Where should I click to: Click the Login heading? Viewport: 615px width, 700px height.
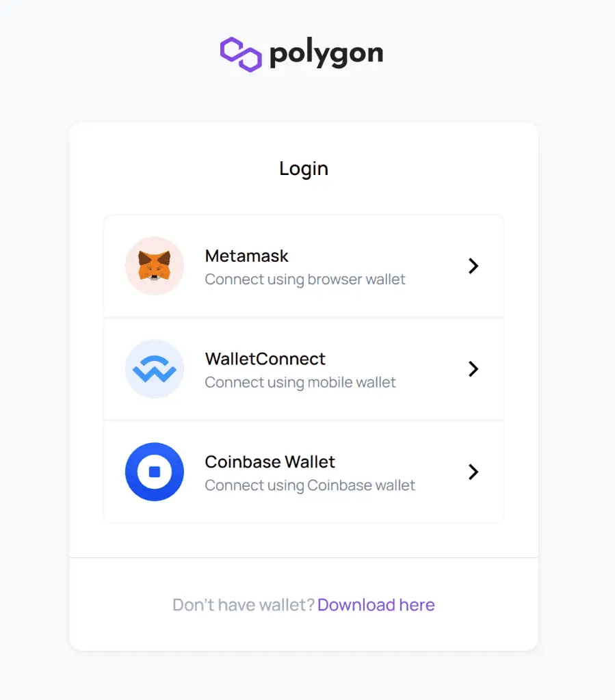point(304,169)
